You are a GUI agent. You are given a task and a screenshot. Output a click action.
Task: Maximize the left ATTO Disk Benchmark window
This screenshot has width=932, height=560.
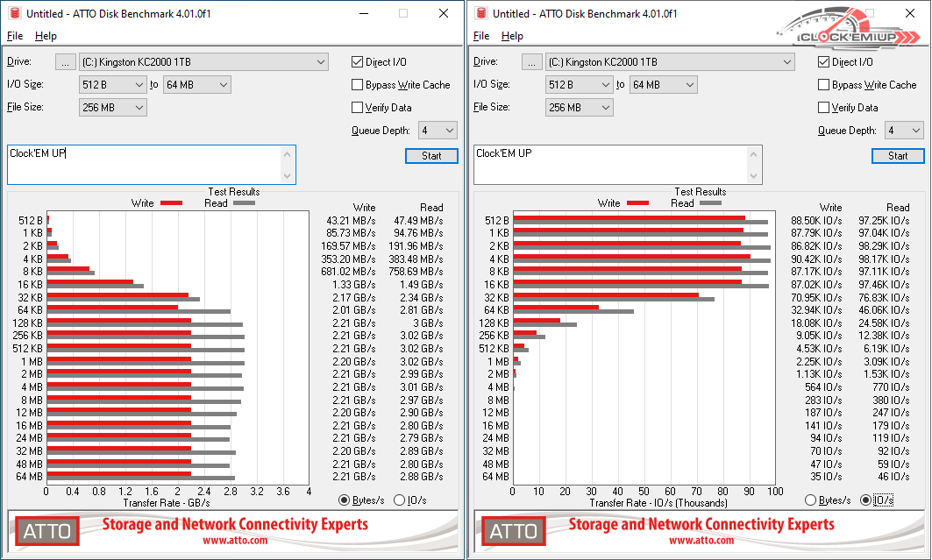tap(403, 13)
